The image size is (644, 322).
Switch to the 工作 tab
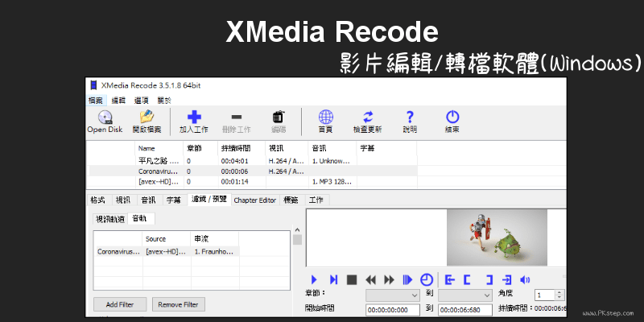point(316,200)
